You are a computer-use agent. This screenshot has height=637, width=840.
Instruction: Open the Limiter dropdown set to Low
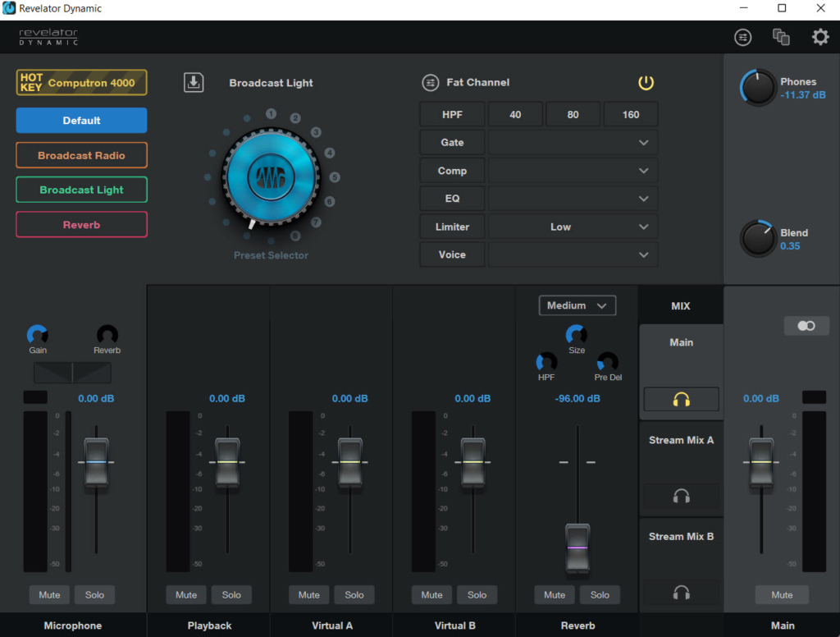pos(572,227)
